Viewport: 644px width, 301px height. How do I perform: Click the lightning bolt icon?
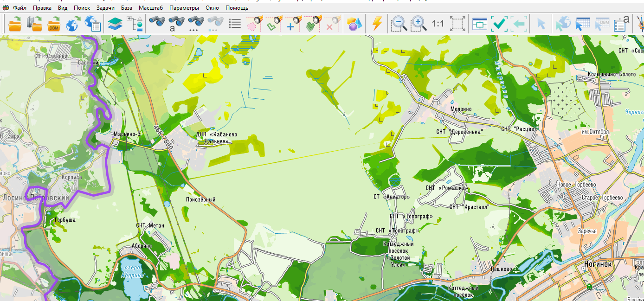click(x=377, y=24)
